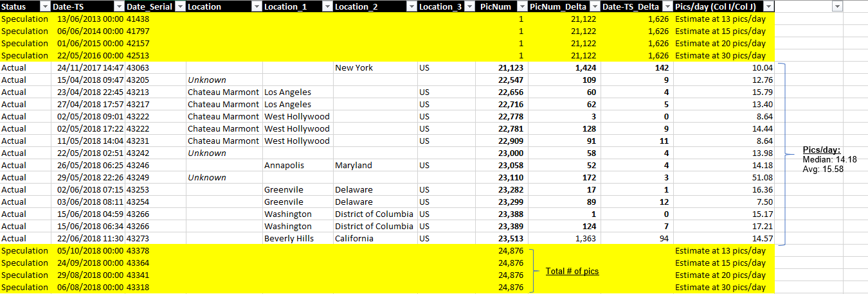The width and height of the screenshot is (868, 294).
Task: Click Washington in the 15/06/2018 06:34 row
Action: tap(298, 226)
